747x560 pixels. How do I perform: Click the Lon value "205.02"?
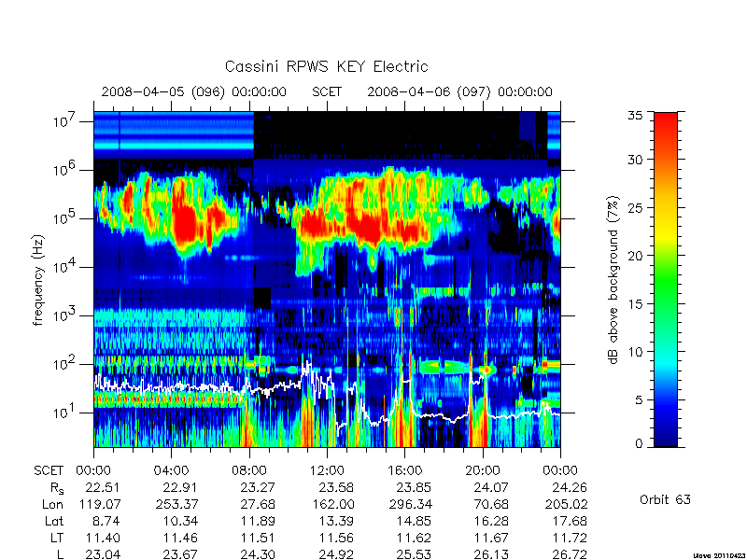(x=566, y=504)
